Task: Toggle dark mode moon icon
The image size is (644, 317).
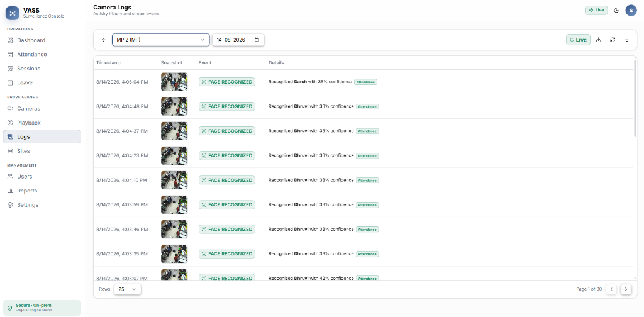Action: click(616, 10)
